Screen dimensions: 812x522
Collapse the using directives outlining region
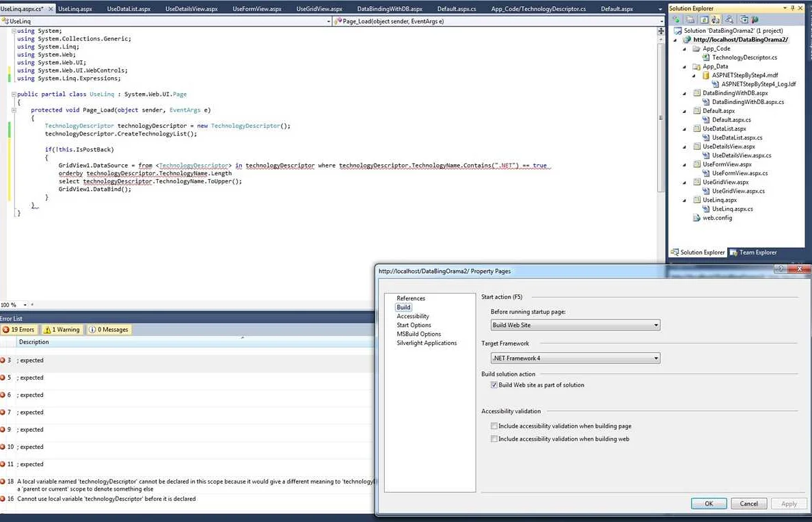[x=14, y=31]
